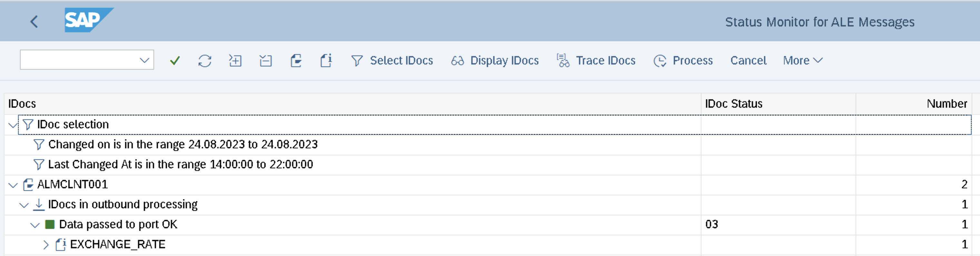Collapse the ALMCLNT001 tree node
Image resolution: width=980 pixels, height=256 pixels.
(x=13, y=185)
